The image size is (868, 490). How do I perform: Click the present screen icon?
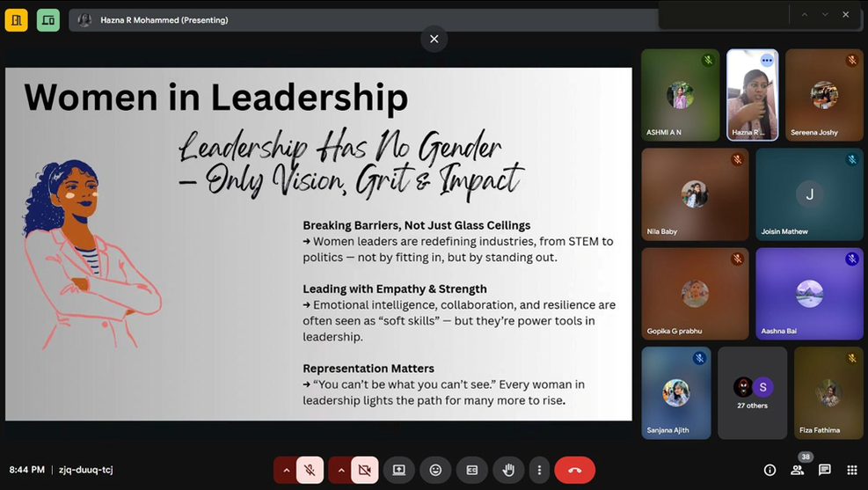399,470
